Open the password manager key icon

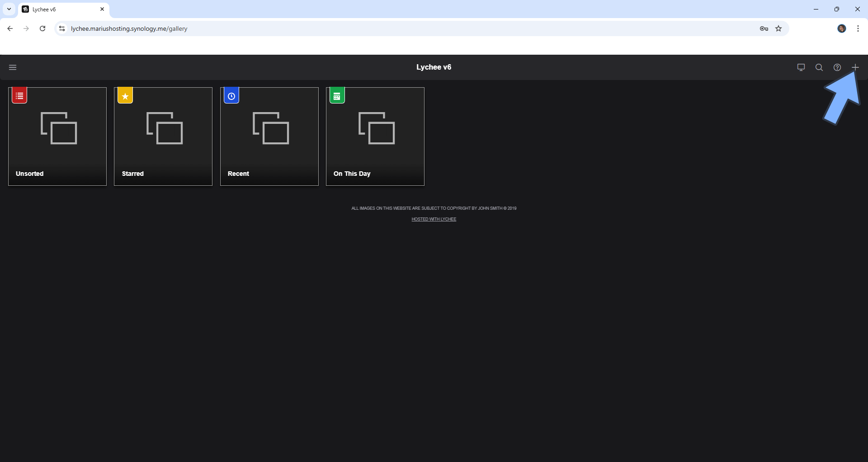pyautogui.click(x=764, y=28)
